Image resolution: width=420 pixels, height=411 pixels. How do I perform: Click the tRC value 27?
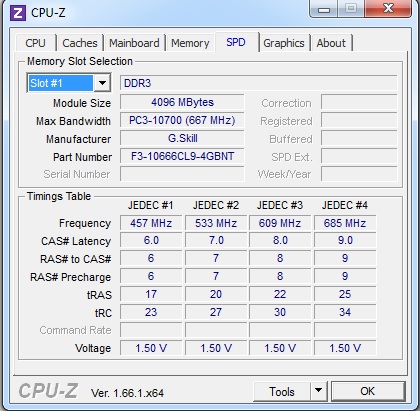point(216,312)
